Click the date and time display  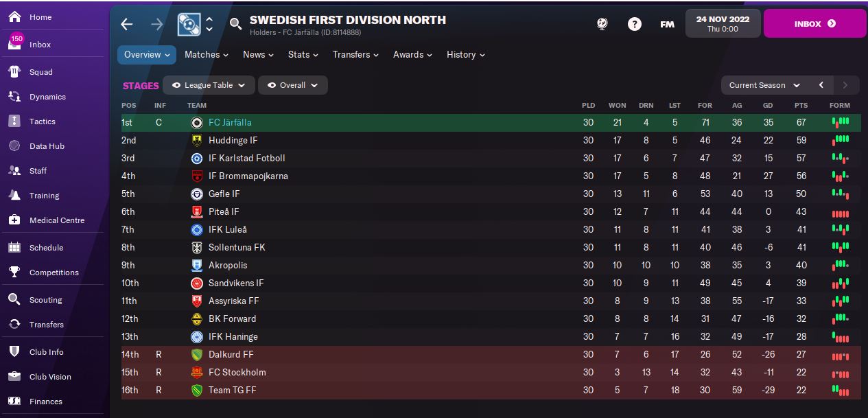721,24
